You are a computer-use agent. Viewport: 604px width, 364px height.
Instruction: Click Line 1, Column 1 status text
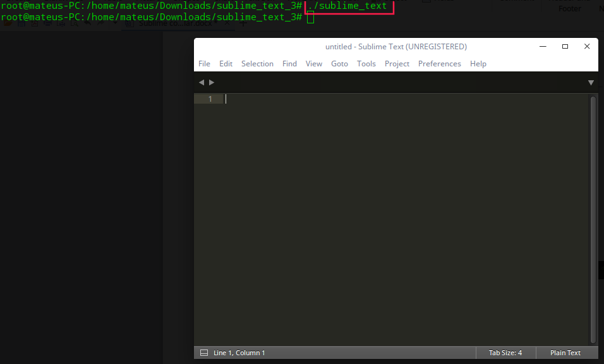(x=239, y=353)
